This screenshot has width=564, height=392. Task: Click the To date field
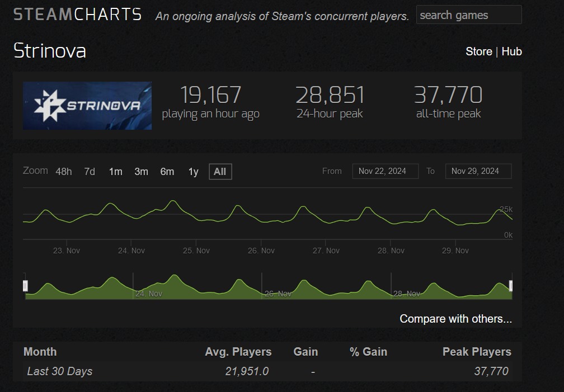point(478,171)
